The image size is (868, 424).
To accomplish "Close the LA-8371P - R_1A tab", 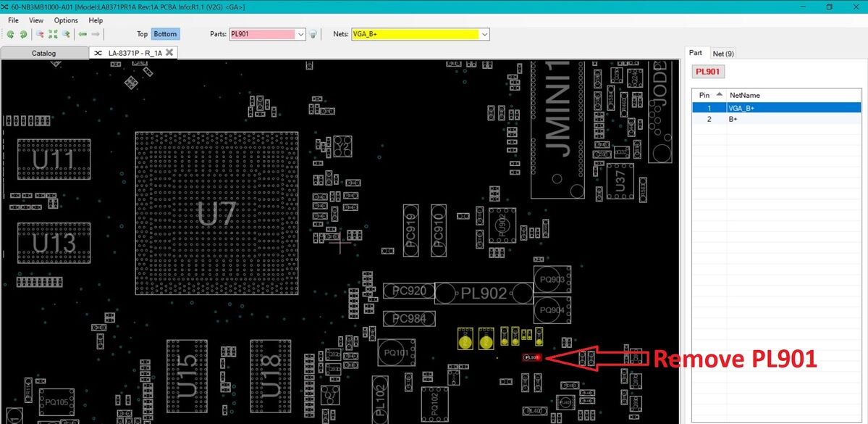I will (169, 52).
